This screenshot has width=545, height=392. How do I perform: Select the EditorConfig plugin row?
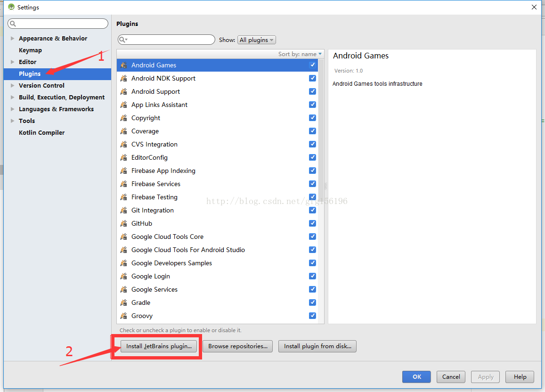pyautogui.click(x=217, y=157)
